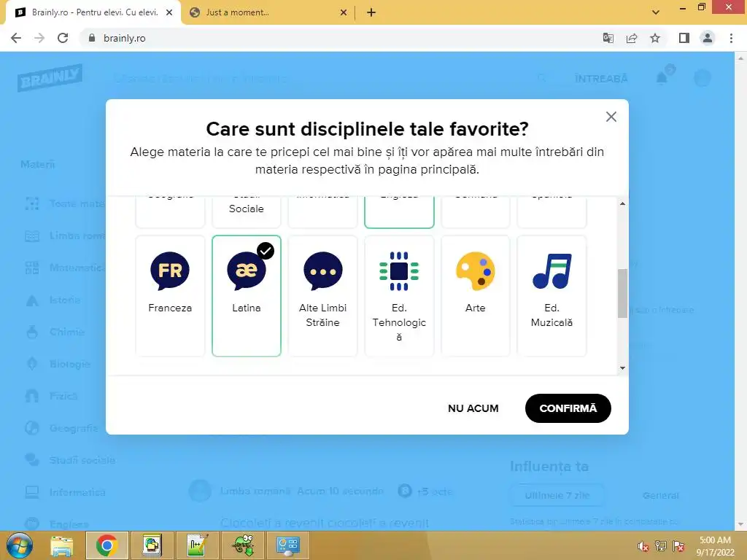Click the ÎNTREABĂ button in the header
The height and width of the screenshot is (560, 747).
(601, 79)
